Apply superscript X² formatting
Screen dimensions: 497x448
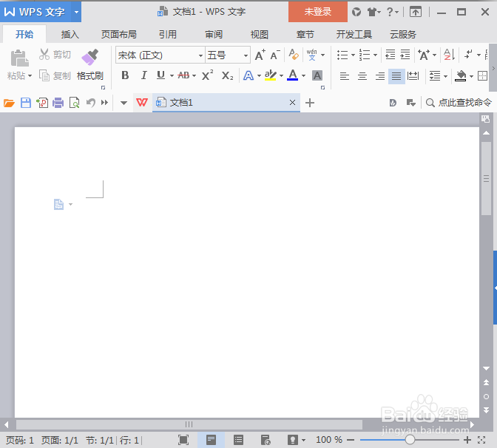(208, 75)
